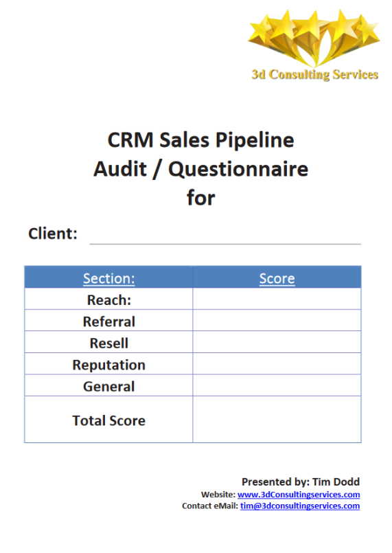392x553 pixels.
Task: Click the 3d Consulting Services star logo
Action: tap(314, 45)
